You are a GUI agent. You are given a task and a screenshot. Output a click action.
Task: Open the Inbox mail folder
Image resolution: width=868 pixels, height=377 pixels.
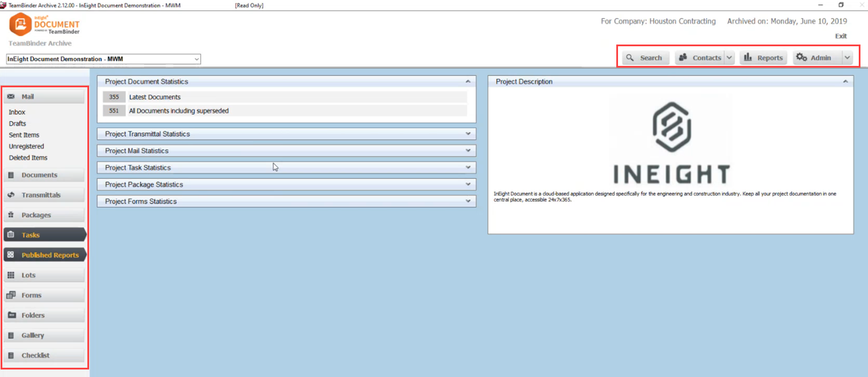tap(17, 112)
